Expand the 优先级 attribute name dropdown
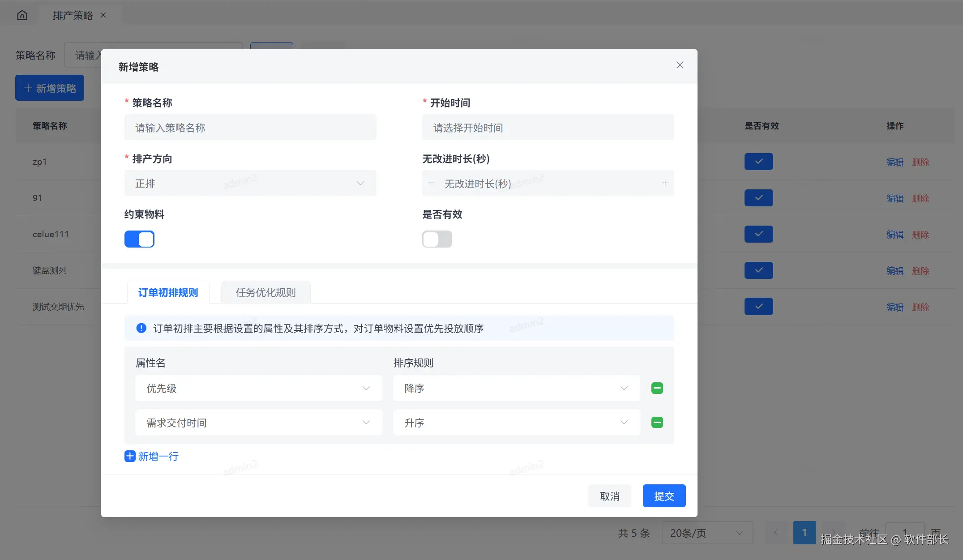This screenshot has height=560, width=963. click(x=258, y=388)
